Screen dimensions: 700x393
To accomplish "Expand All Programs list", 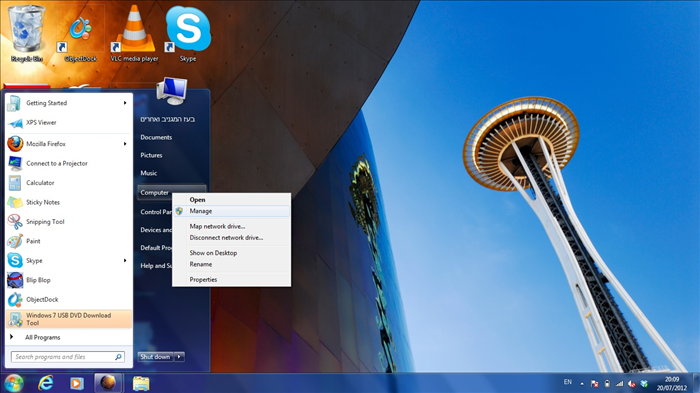I will (42, 337).
